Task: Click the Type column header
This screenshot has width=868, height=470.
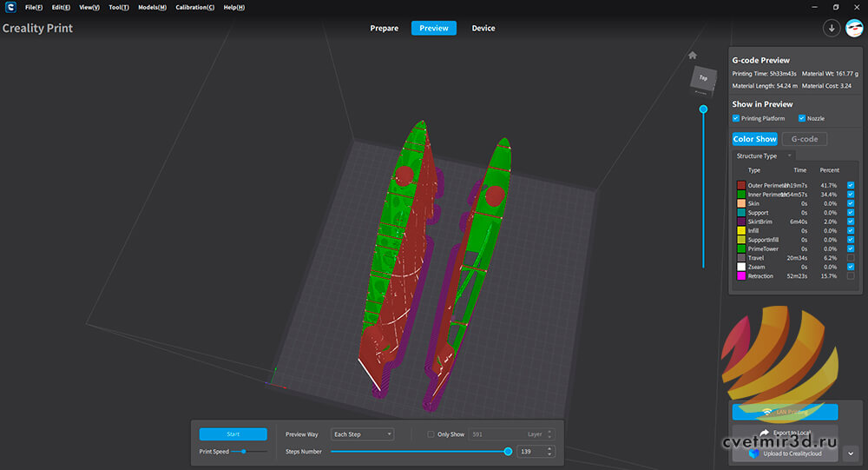Action: click(x=754, y=170)
